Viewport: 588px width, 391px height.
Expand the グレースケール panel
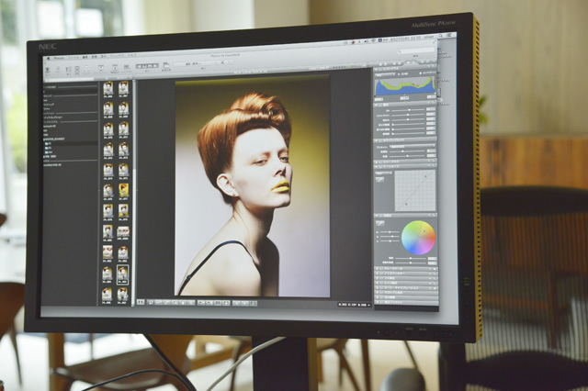click(377, 269)
